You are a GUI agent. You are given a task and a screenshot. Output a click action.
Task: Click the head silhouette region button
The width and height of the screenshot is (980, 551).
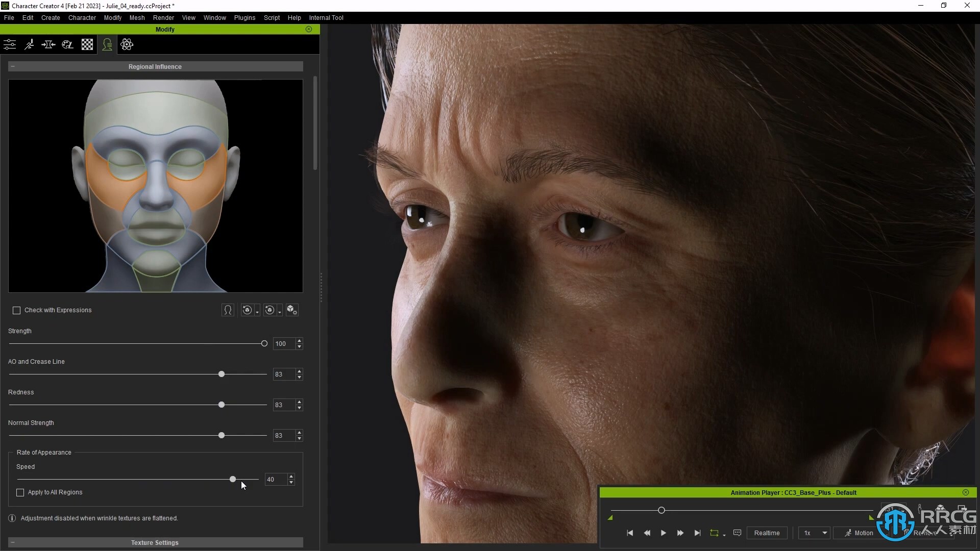[x=228, y=310]
